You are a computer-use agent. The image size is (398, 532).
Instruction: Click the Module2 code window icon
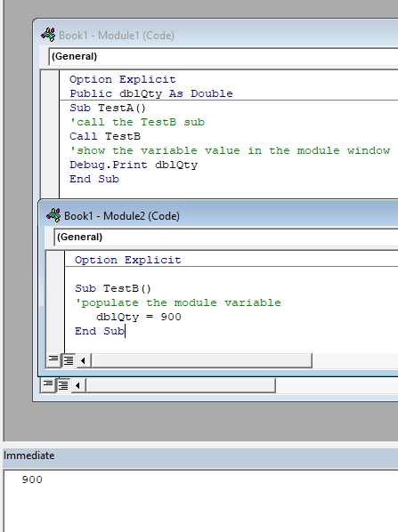[53, 215]
